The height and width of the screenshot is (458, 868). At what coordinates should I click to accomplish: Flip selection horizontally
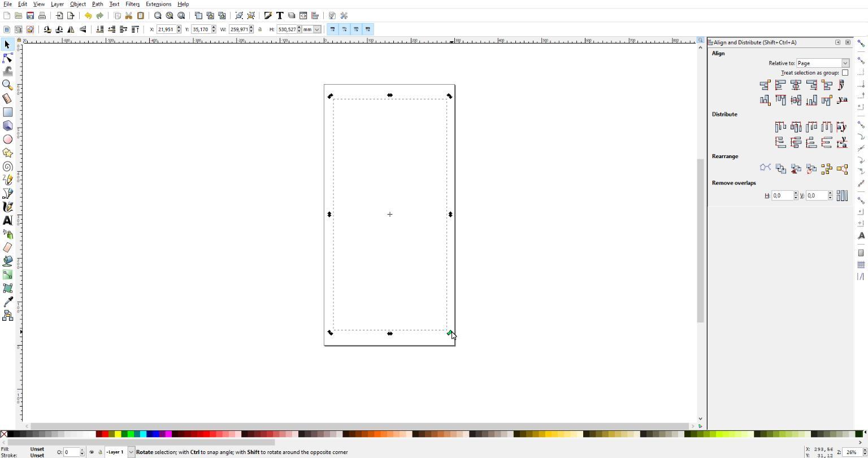pyautogui.click(x=71, y=29)
